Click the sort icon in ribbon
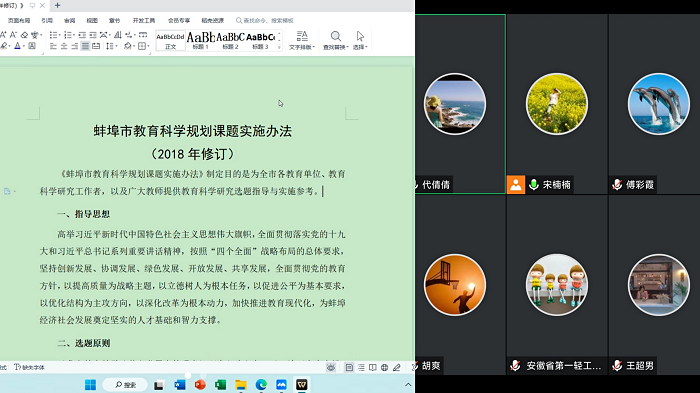Screen dimensions: 700x393 [118, 35]
